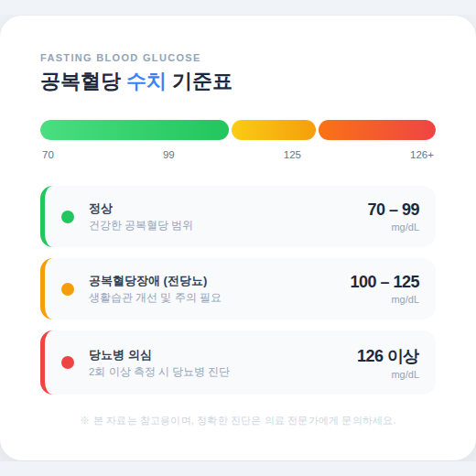This screenshot has width=476, height=476.
Task: Click the FASTING BLOOD GLUCOSE label
Action: click(120, 58)
